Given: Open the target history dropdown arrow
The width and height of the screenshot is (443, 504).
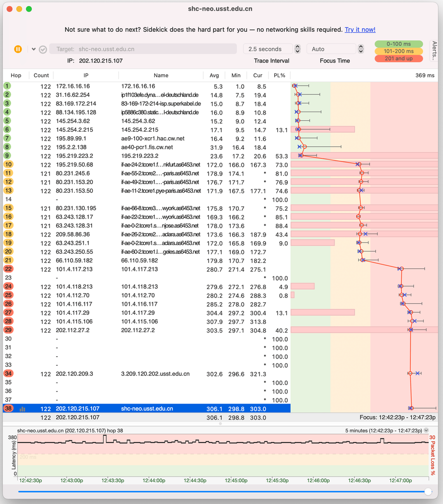Looking at the screenshot, I should [x=34, y=49].
